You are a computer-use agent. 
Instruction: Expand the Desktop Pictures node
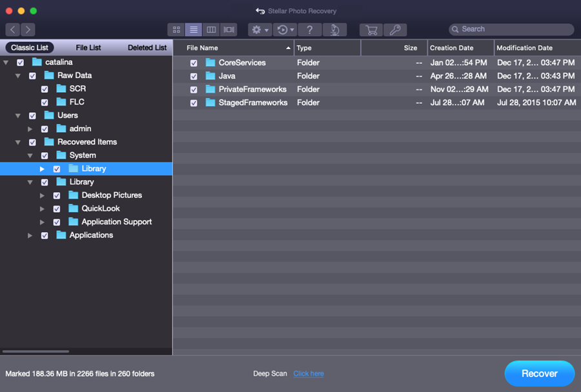tap(42, 196)
